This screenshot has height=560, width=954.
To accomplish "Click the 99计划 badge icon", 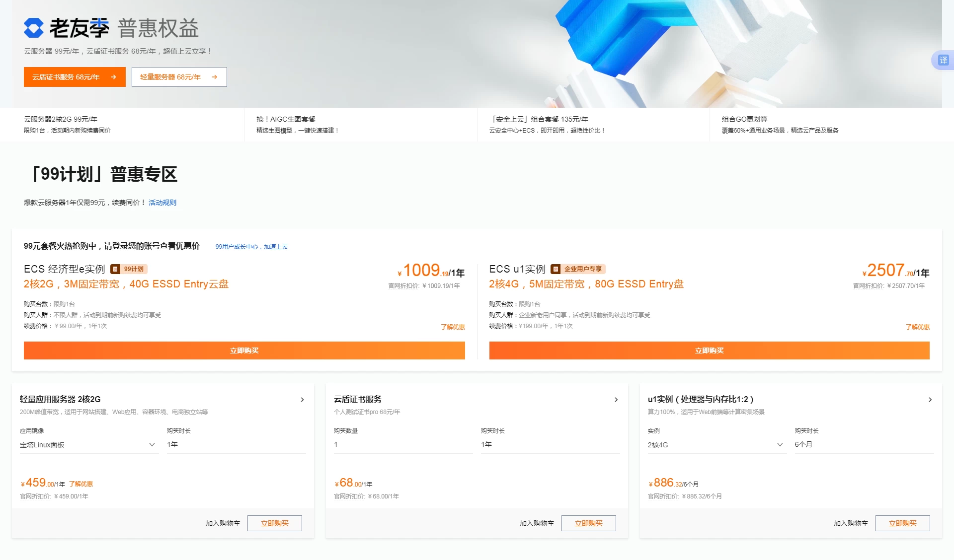I will pyautogui.click(x=115, y=269).
